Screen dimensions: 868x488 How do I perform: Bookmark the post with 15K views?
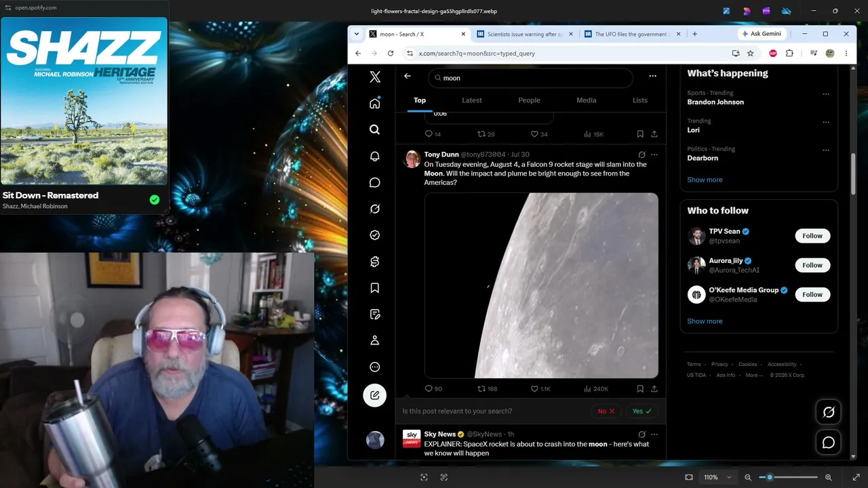coord(640,134)
